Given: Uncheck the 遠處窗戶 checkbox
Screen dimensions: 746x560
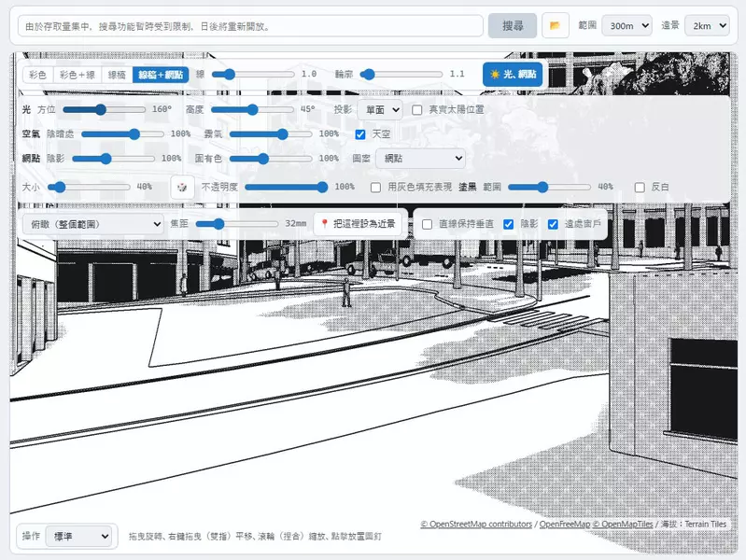Looking at the screenshot, I should point(553,224).
